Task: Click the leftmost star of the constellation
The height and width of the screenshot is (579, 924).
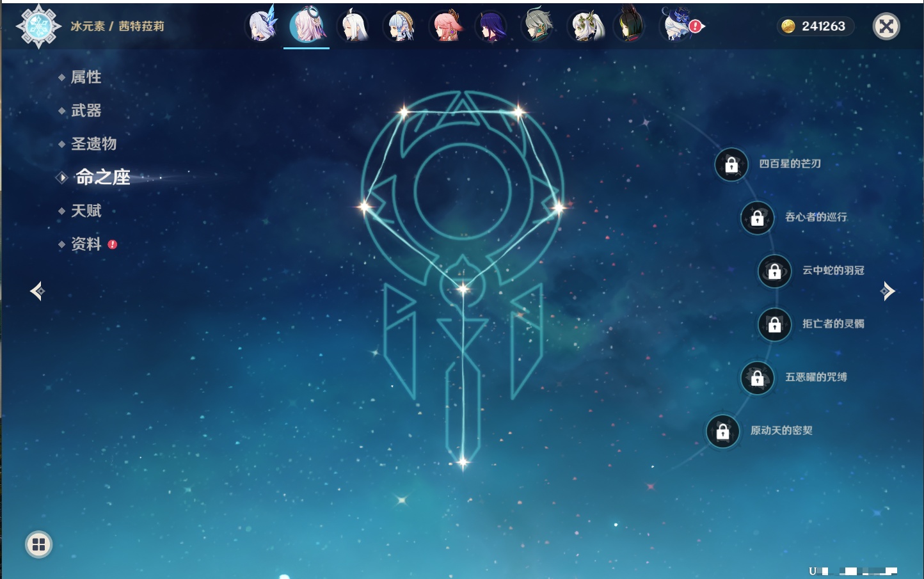Action: click(364, 206)
